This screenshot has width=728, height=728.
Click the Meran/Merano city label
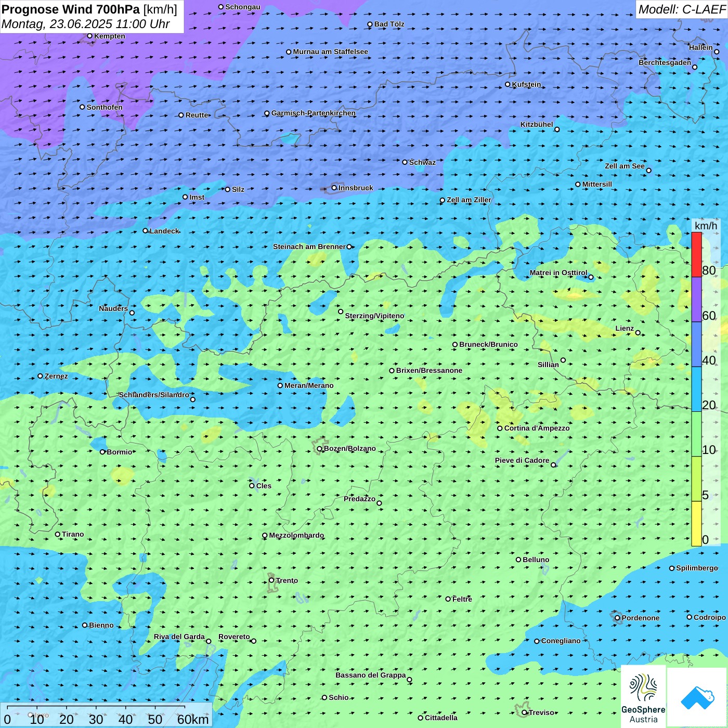pyautogui.click(x=309, y=385)
